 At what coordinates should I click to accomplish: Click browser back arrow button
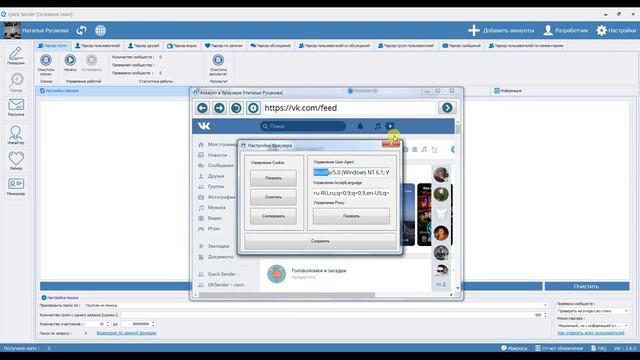click(x=202, y=108)
